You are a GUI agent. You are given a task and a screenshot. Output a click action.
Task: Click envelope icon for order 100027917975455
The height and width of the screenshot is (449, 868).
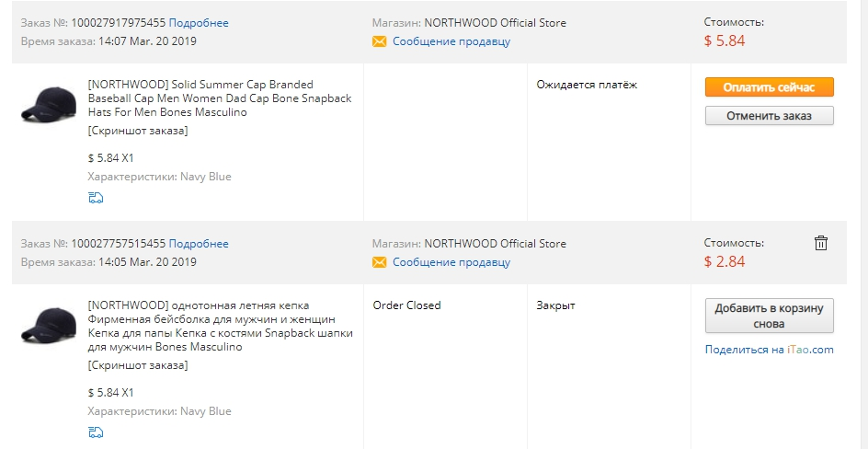click(379, 41)
